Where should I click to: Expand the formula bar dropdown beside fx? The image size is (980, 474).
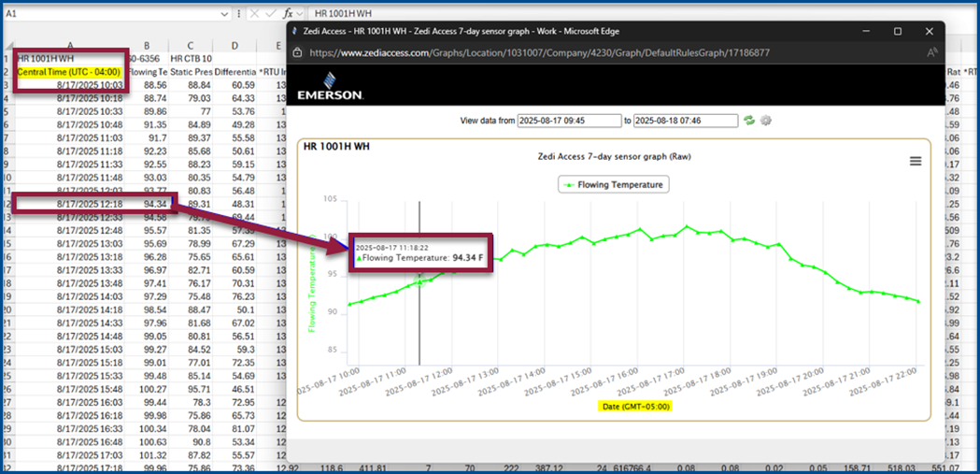300,13
